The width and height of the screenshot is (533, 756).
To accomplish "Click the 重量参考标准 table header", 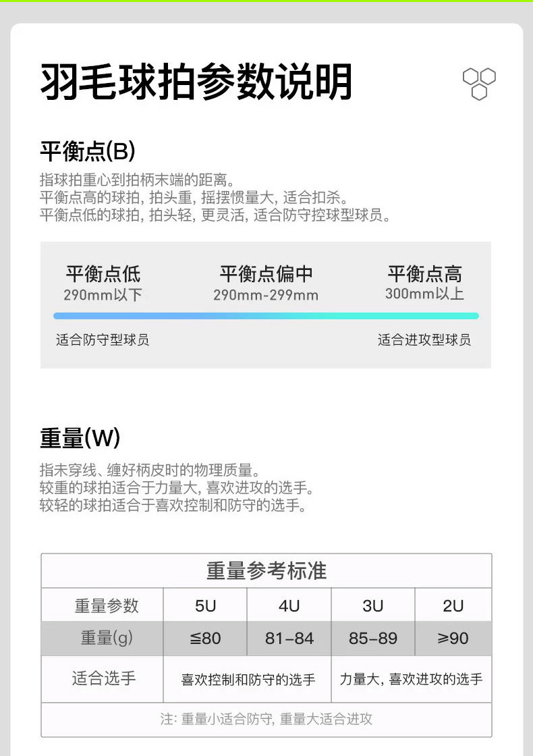I will point(266,571).
